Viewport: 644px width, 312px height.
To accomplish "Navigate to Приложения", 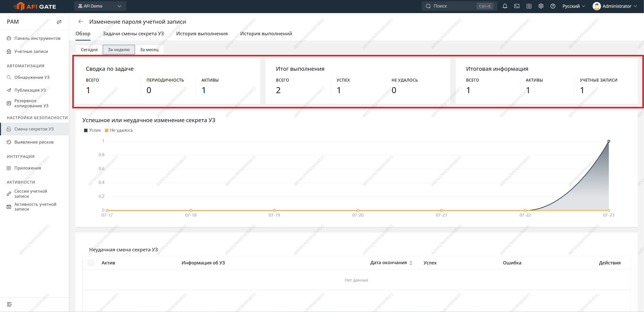I will pos(34,168).
